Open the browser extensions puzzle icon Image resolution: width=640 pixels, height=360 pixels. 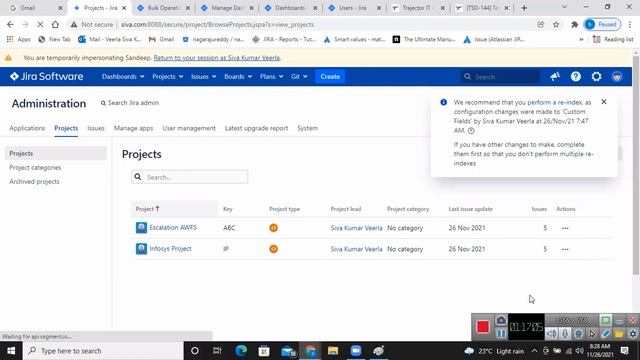[575, 24]
